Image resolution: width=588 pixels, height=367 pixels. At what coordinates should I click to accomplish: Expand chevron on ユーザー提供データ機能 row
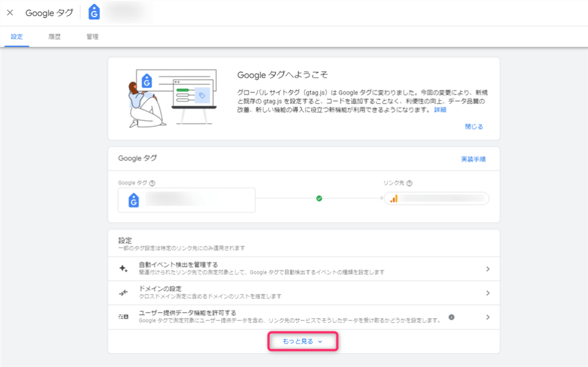tap(488, 317)
